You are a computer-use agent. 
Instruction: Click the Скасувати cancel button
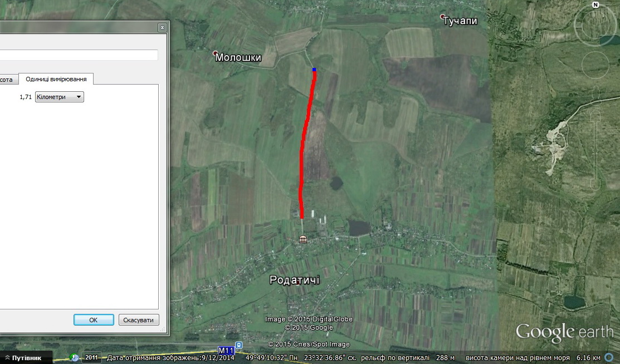(138, 319)
